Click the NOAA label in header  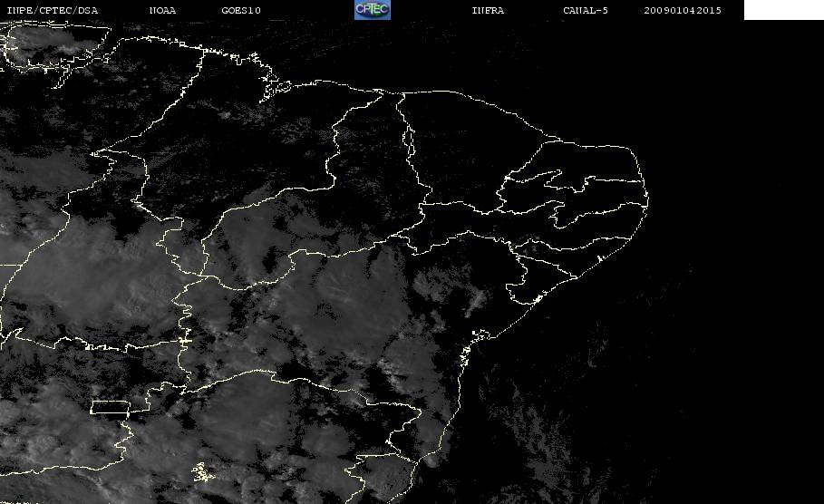[x=162, y=10]
